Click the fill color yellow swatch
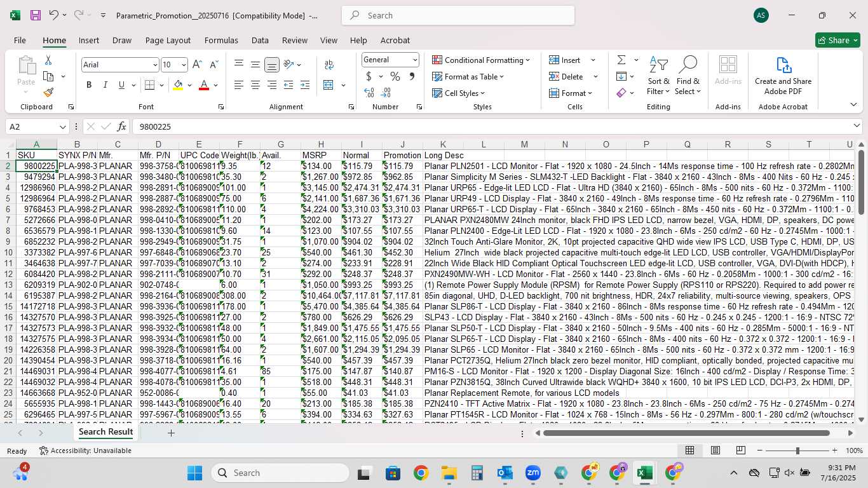This screenshot has width=868, height=488. coord(178,85)
